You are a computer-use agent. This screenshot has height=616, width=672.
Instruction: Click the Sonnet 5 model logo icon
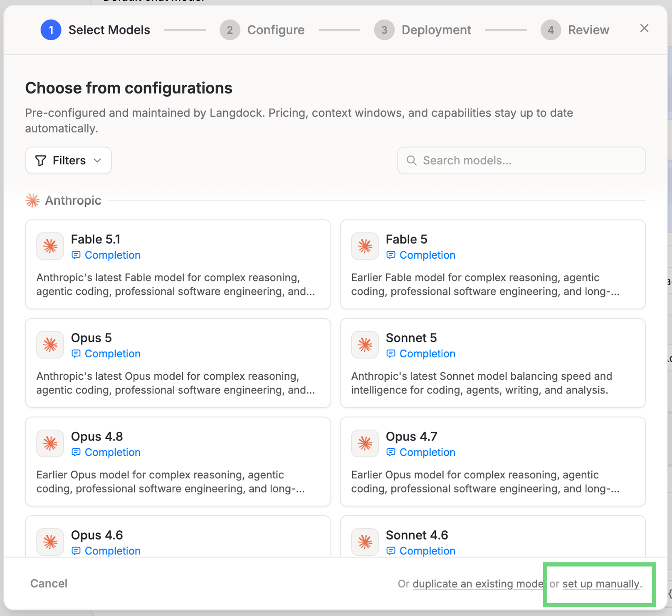(x=365, y=345)
